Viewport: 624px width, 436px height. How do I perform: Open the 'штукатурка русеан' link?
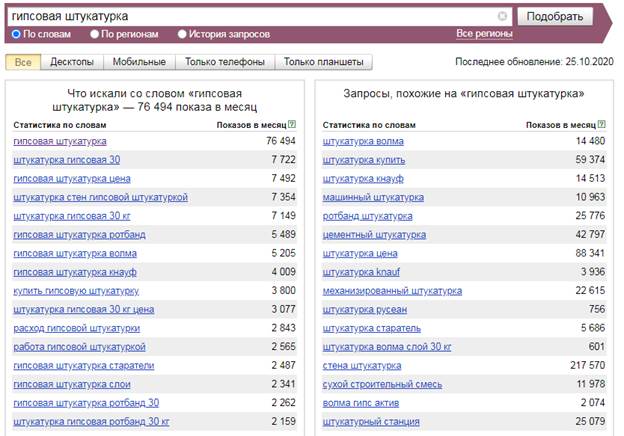point(365,309)
